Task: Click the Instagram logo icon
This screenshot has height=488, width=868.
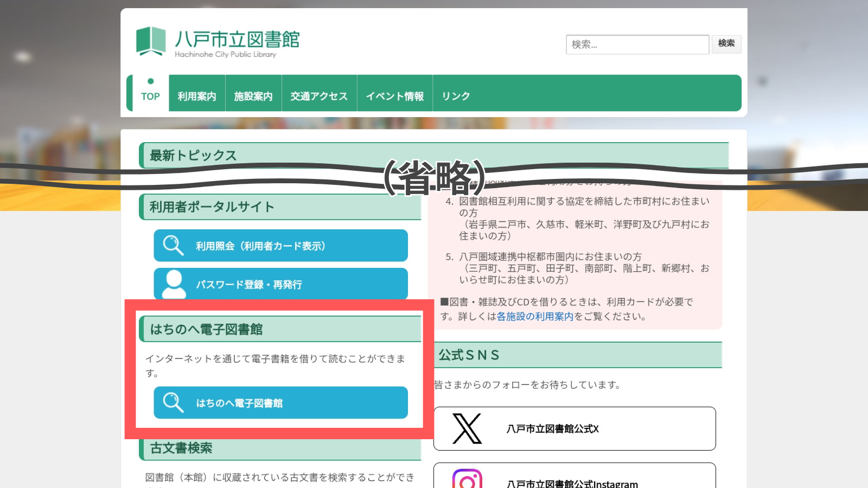Action: click(x=467, y=479)
